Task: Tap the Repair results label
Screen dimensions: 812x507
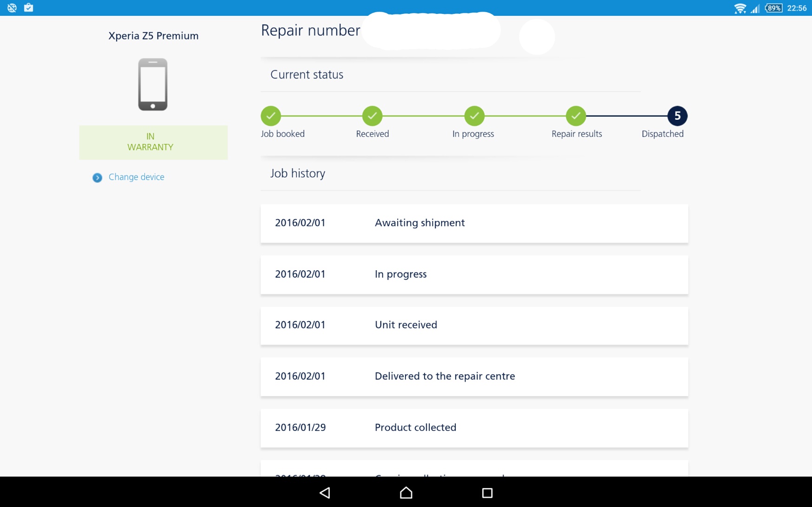Action: pos(576,134)
